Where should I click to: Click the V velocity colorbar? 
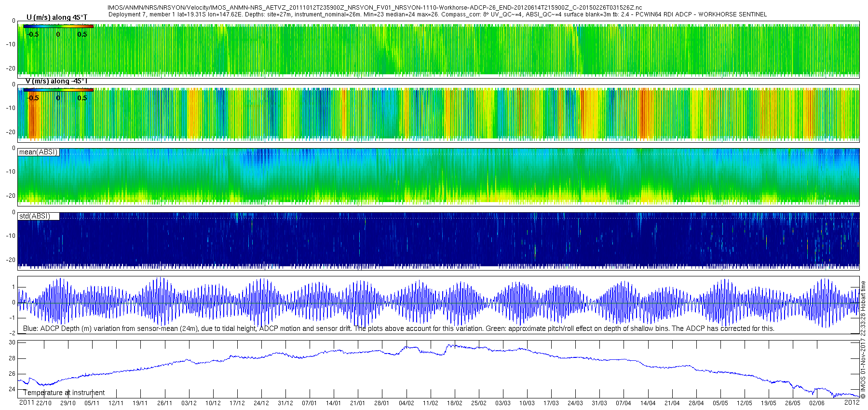(x=58, y=90)
